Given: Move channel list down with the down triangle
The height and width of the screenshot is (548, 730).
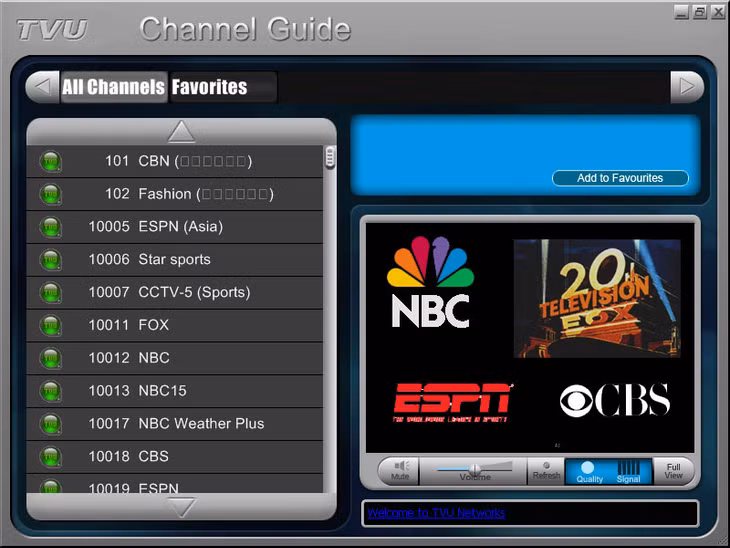Looking at the screenshot, I should [x=181, y=507].
